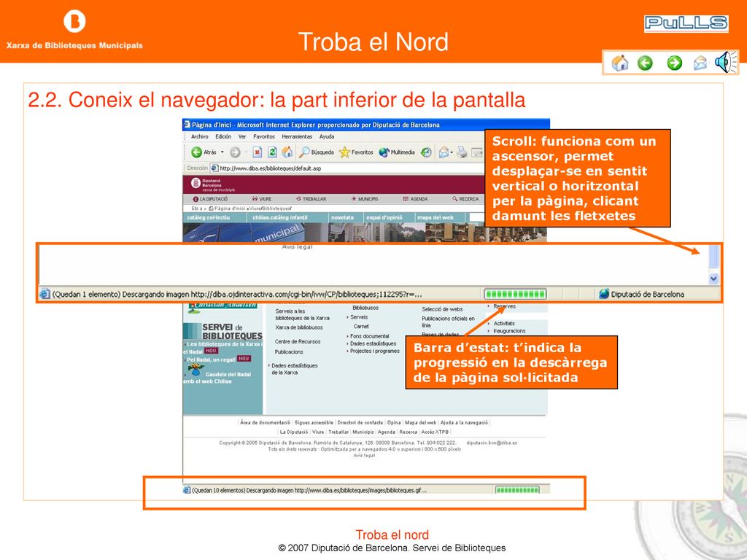The image size is (747, 560).
Task: Open catàleg col·lectiu tab
Action: [209, 217]
